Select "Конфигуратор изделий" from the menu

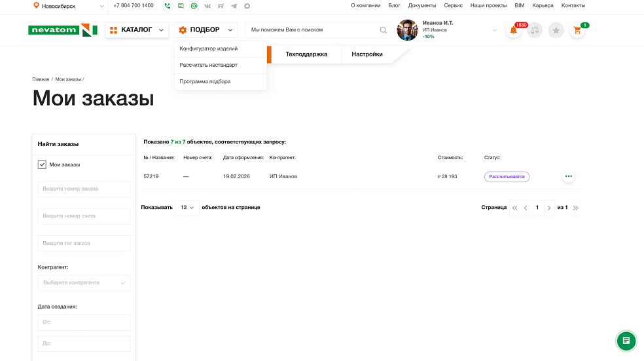[209, 48]
